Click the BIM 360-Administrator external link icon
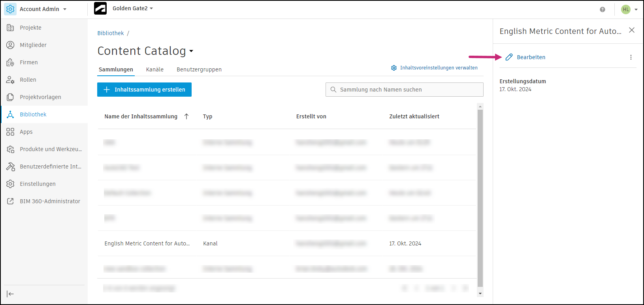 click(10, 201)
